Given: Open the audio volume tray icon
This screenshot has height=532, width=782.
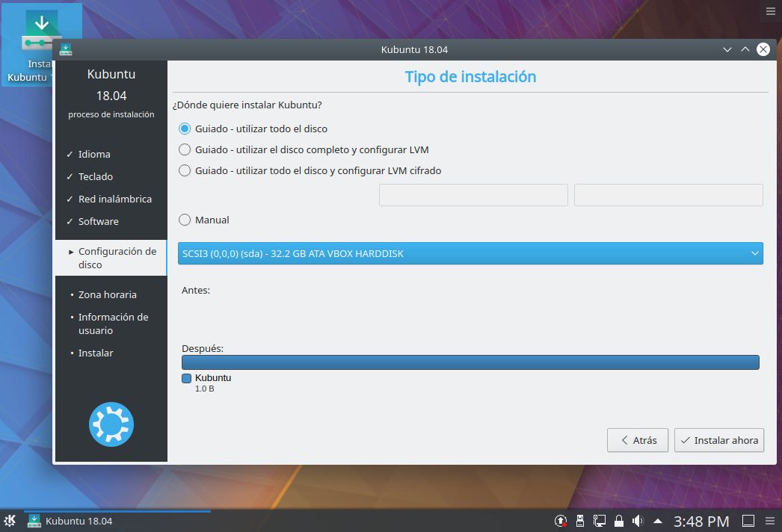Looking at the screenshot, I should pos(638,521).
